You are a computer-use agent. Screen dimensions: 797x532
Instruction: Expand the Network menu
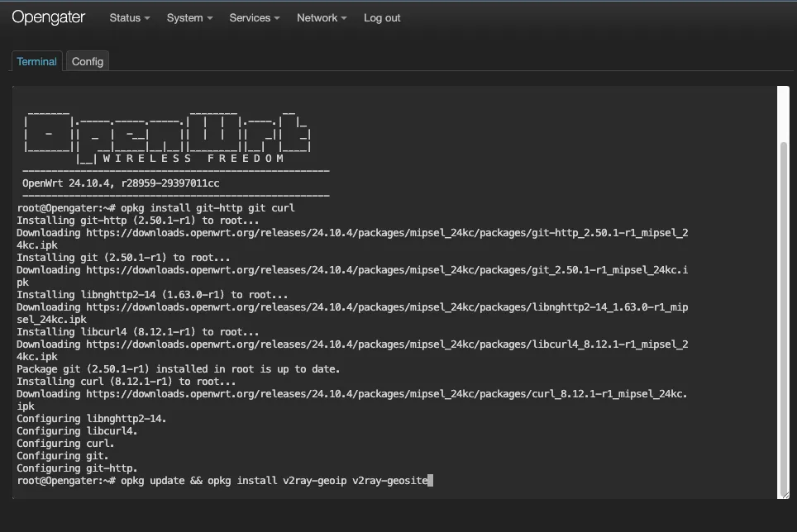322,18
